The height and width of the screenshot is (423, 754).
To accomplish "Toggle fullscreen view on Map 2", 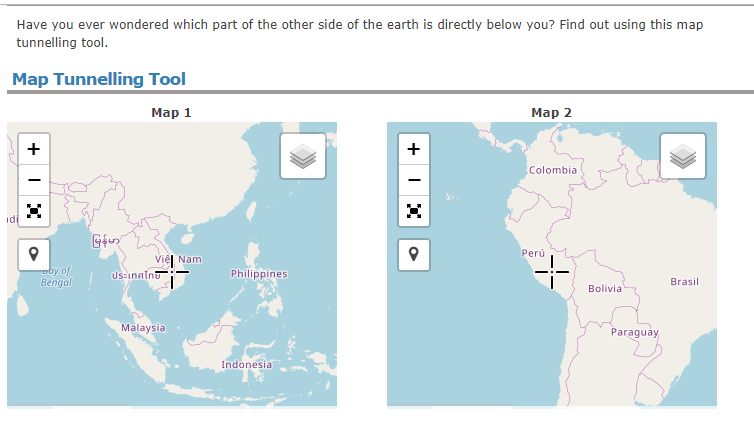I will pos(414,211).
